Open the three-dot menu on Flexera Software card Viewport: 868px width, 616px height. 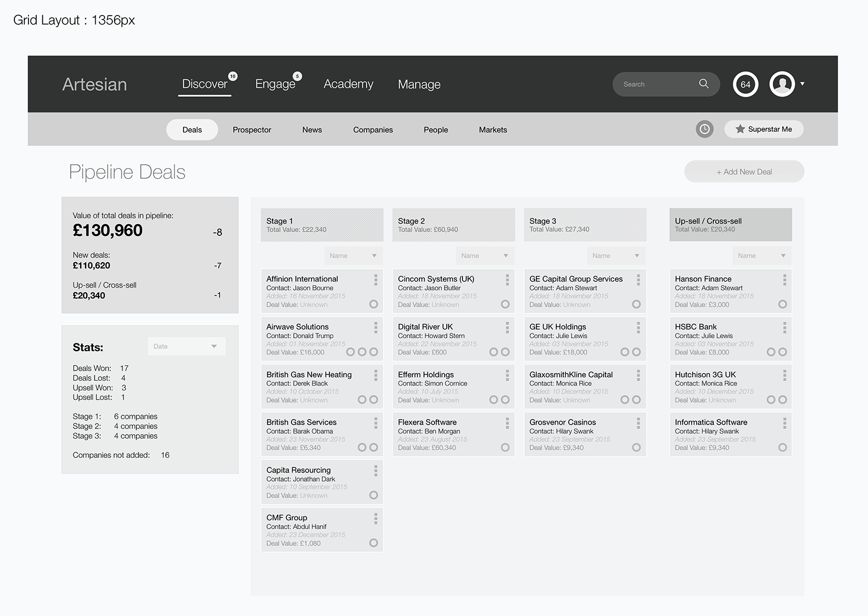507,423
